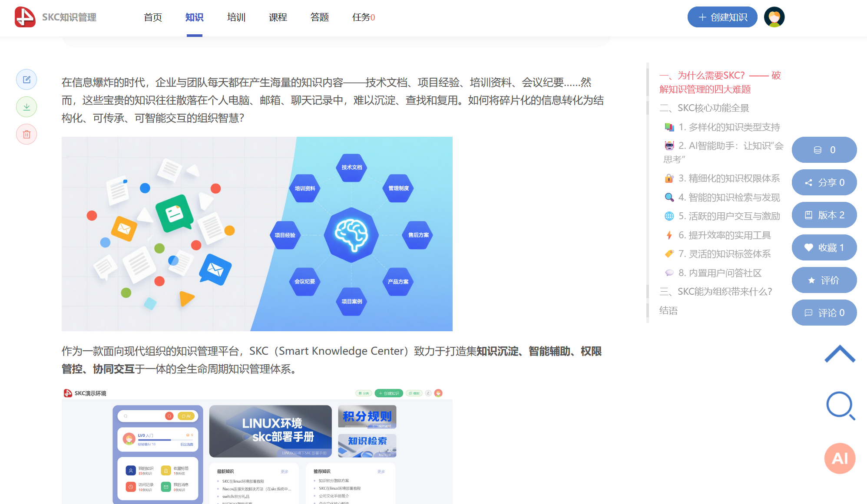Click the points coin counter button
This screenshot has height=504, width=867.
pos(824,150)
